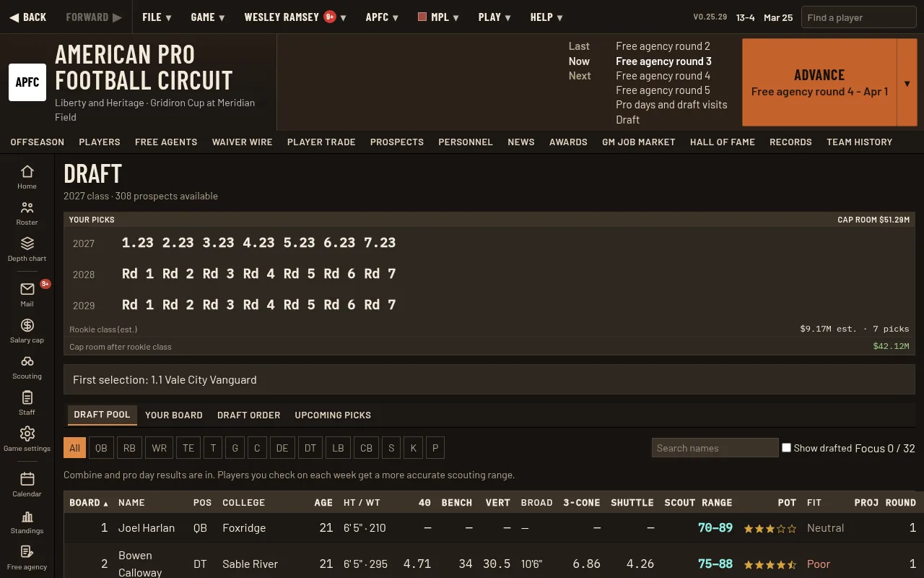Screen dimensions: 924x578
Task: Switch to the Draft Order tab
Action: point(248,415)
